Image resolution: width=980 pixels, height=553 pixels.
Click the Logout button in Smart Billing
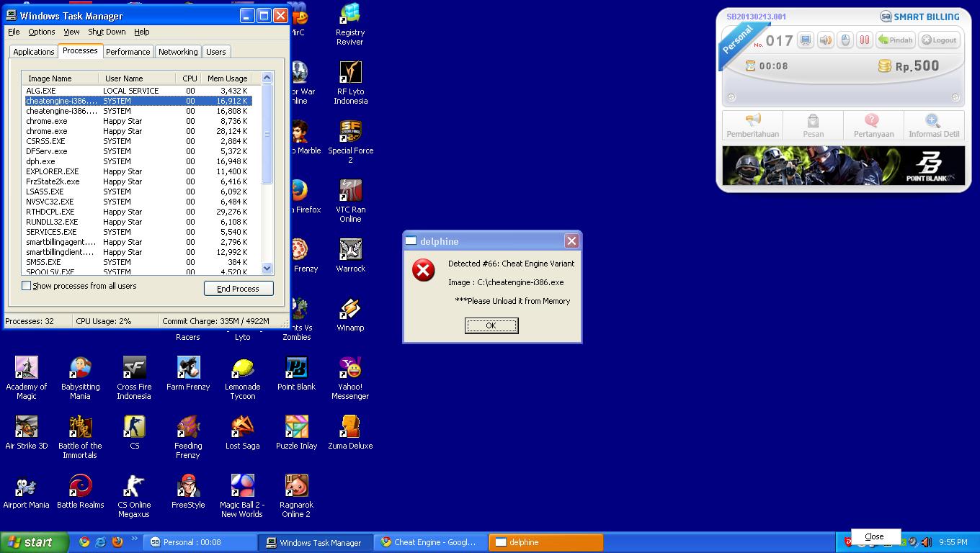[x=939, y=40]
